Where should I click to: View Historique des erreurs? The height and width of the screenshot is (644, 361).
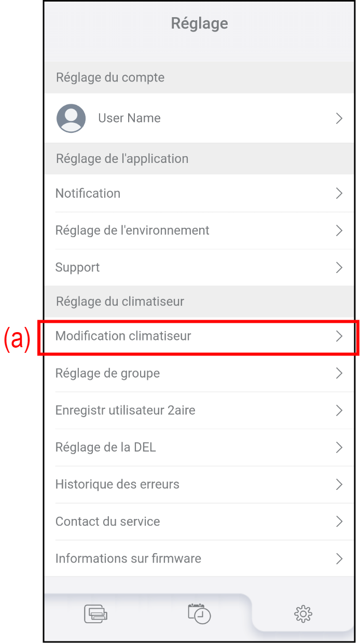click(117, 485)
